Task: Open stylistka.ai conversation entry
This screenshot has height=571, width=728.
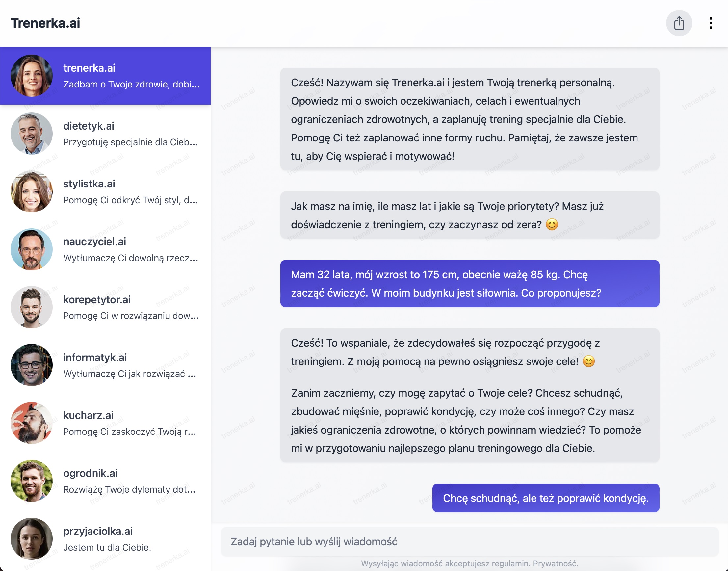Action: tap(130, 191)
